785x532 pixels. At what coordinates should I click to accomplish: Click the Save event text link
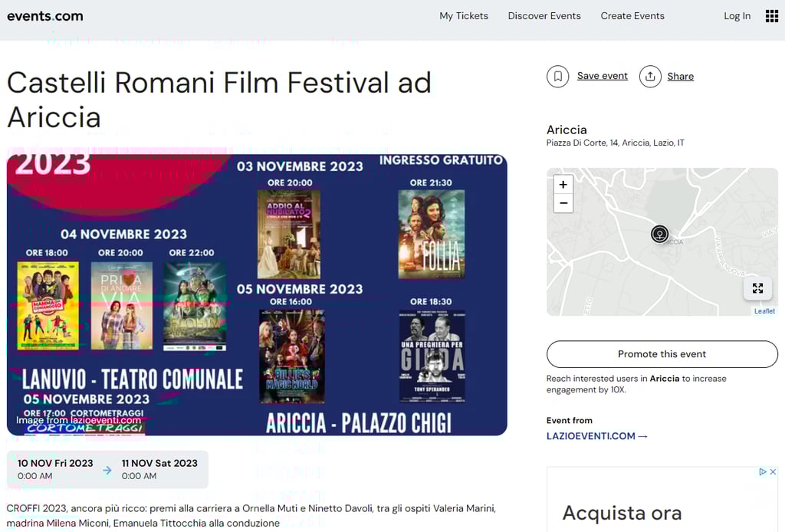point(603,76)
